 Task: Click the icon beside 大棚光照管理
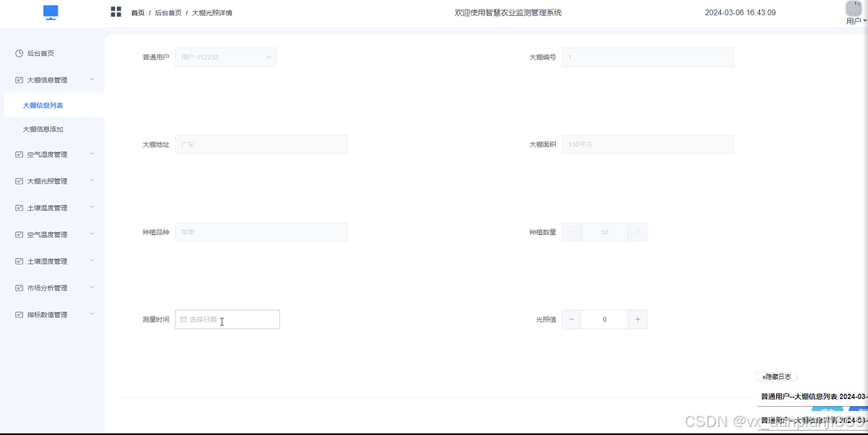click(x=19, y=181)
